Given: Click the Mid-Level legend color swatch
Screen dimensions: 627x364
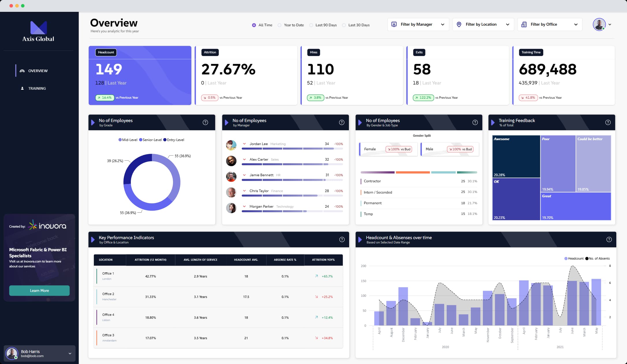Looking at the screenshot, I should pyautogui.click(x=120, y=140).
